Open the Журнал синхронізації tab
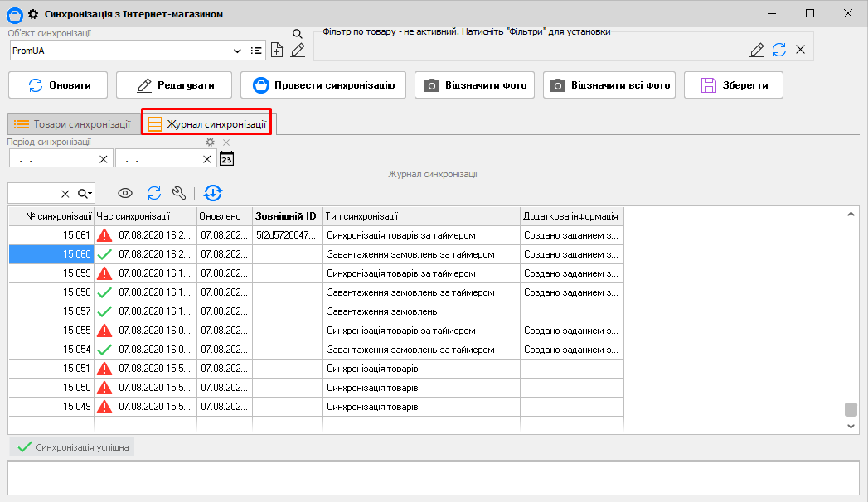The image size is (868, 502). [207, 124]
